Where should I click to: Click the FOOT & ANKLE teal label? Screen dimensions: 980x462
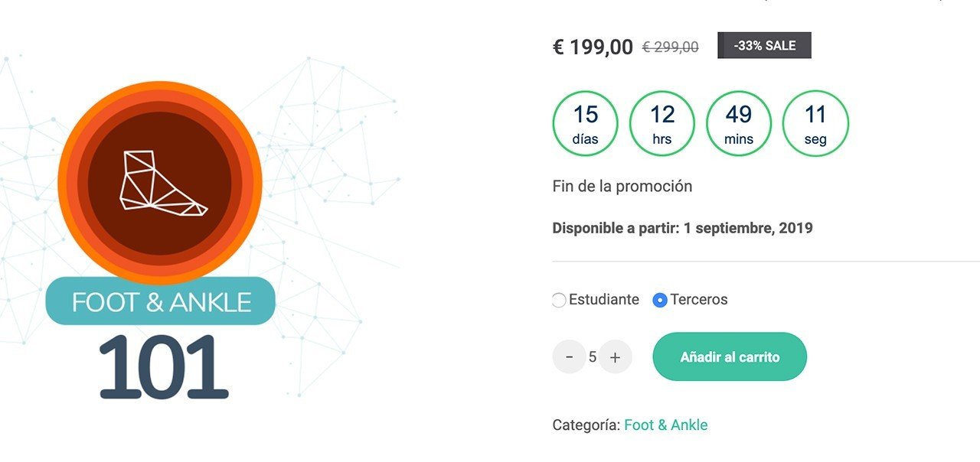click(161, 301)
